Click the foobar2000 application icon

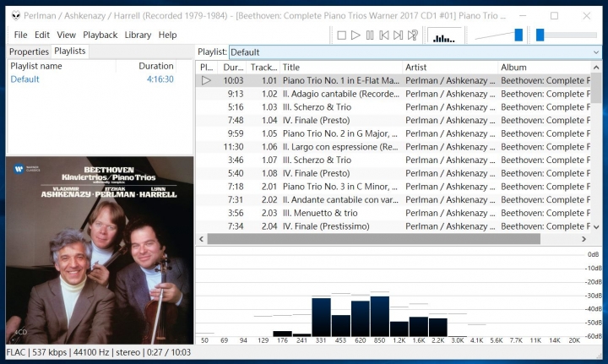(15, 15)
